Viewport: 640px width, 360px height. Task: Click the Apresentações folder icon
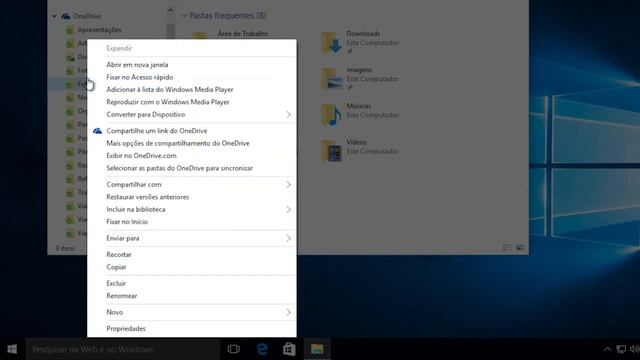[x=70, y=30]
